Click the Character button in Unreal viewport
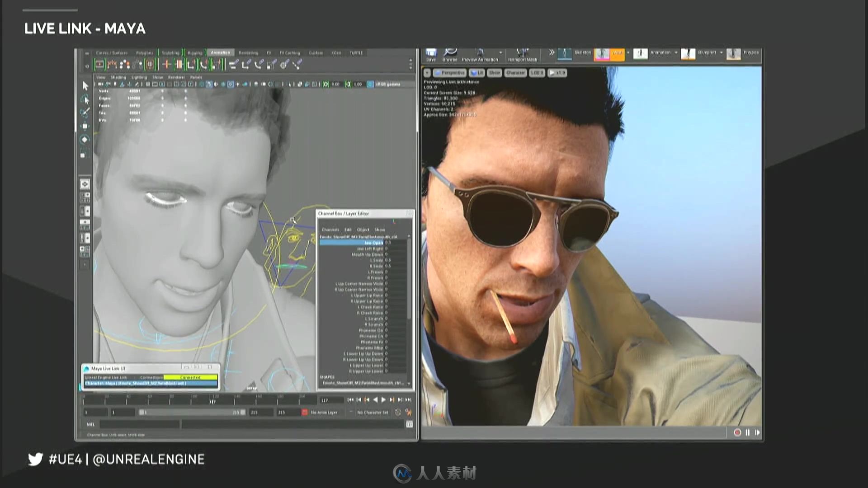Image resolution: width=868 pixels, height=488 pixels. pyautogui.click(x=515, y=73)
